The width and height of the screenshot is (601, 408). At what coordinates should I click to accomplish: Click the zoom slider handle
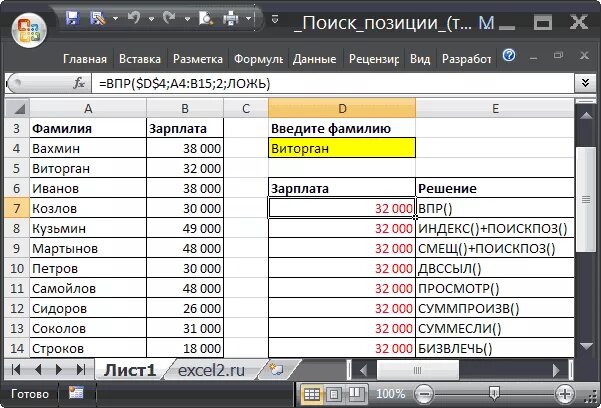point(495,393)
